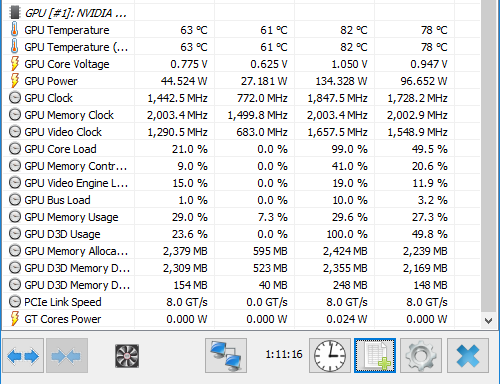This screenshot has width=500, height=384.
Task: Click the 0.024 W GT Cores maximum value
Action: point(347,319)
